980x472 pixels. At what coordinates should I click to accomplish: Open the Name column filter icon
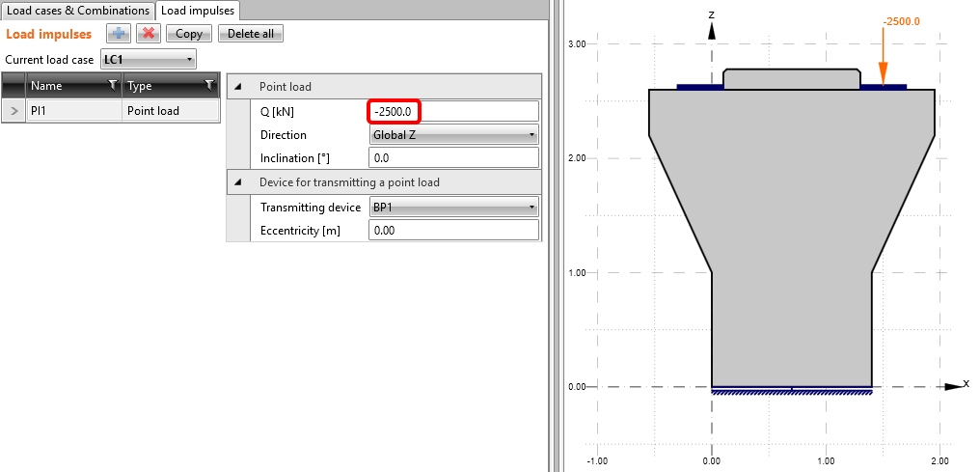(113, 86)
